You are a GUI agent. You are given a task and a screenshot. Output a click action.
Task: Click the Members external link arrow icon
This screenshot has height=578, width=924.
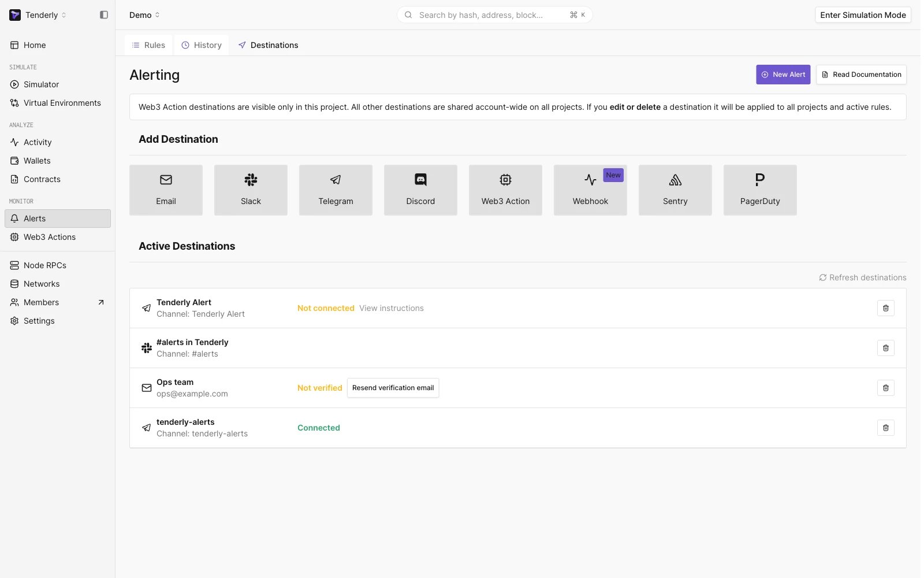click(x=101, y=302)
